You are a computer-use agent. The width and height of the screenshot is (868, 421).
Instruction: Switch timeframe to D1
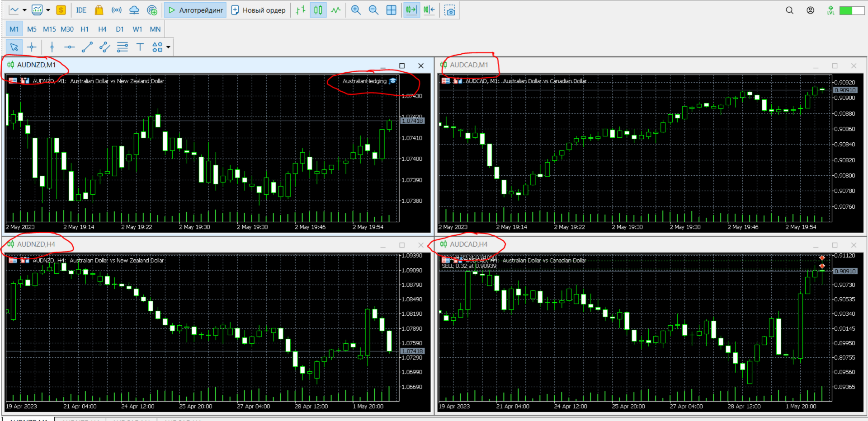(x=120, y=29)
